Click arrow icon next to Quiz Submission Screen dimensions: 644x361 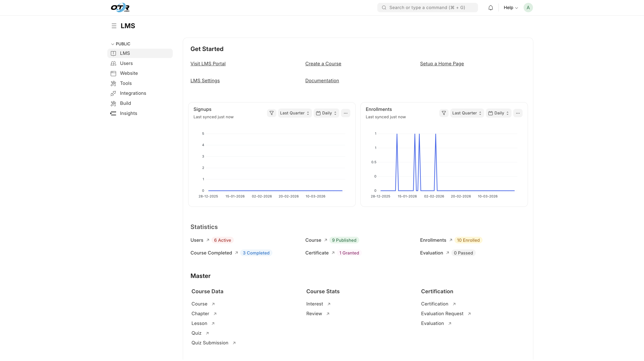click(x=234, y=343)
